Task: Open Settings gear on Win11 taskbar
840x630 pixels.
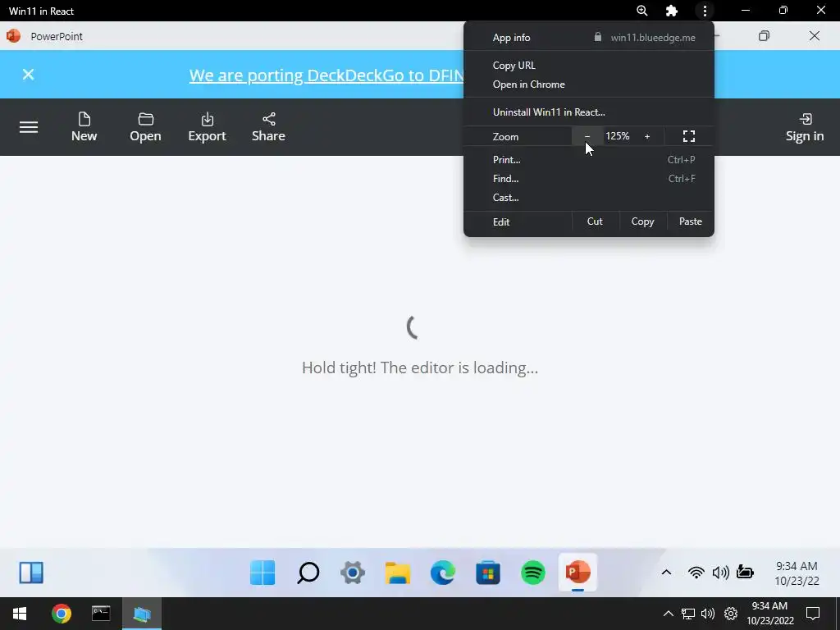Action: pyautogui.click(x=353, y=573)
